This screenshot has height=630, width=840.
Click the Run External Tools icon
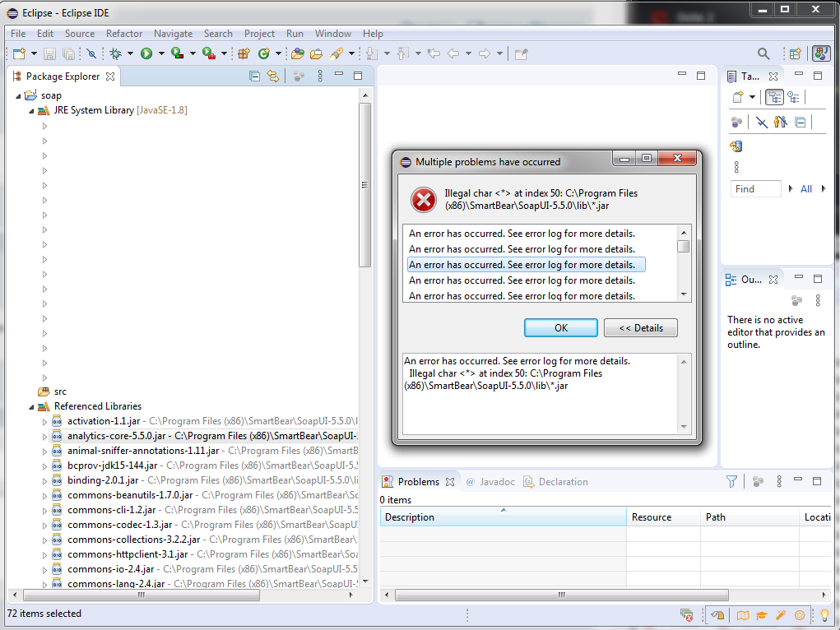pyautogui.click(x=209, y=53)
